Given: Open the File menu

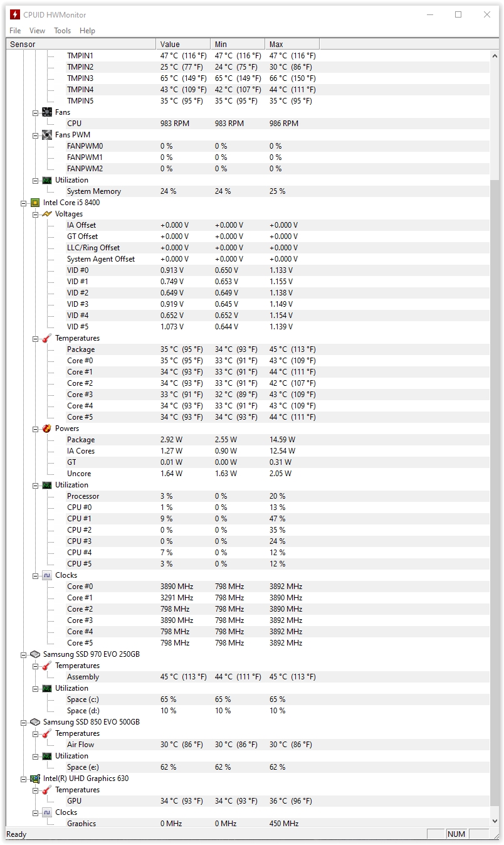Looking at the screenshot, I should (x=15, y=30).
